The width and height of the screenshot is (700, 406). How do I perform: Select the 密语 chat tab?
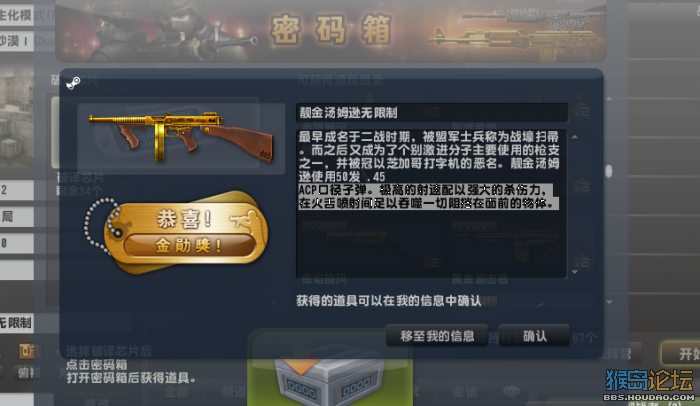point(465,392)
